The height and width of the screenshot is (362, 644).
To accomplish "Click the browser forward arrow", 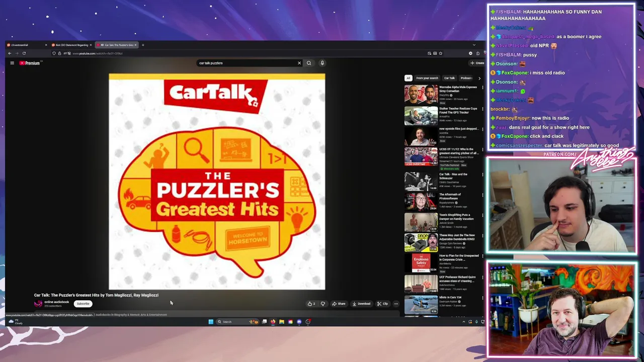I will tap(17, 53).
